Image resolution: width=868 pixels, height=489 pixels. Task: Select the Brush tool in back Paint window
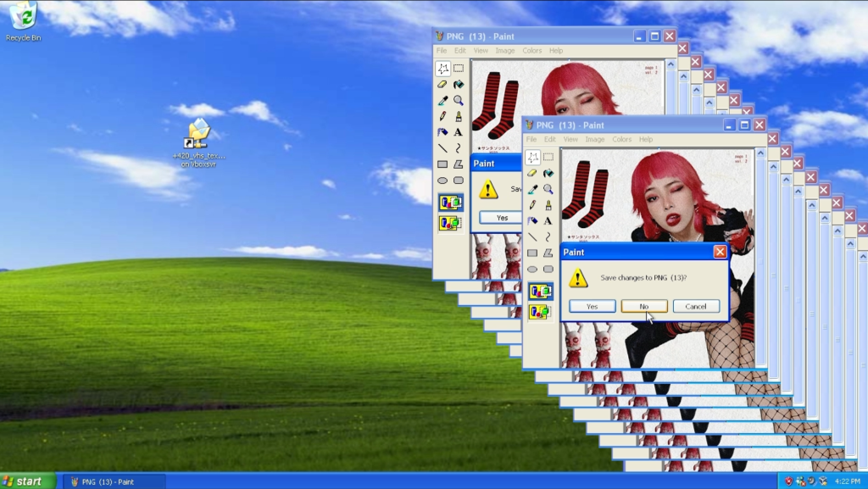tap(459, 117)
